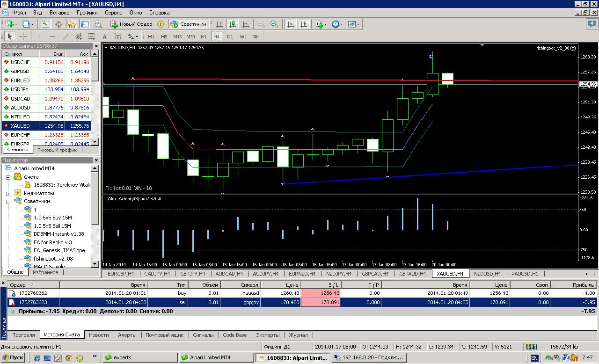The height and width of the screenshot is (364, 599).
Task: Click the Новый Ордер toolbar button
Action: pos(131,24)
